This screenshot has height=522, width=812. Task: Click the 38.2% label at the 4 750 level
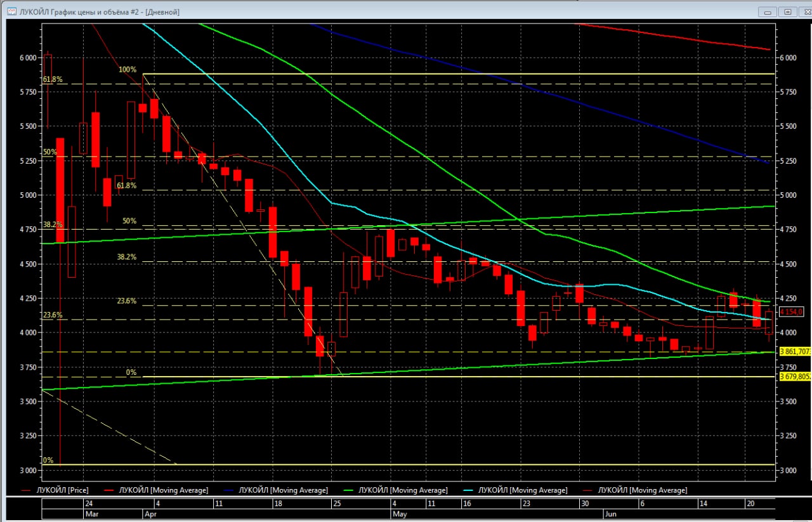53,225
